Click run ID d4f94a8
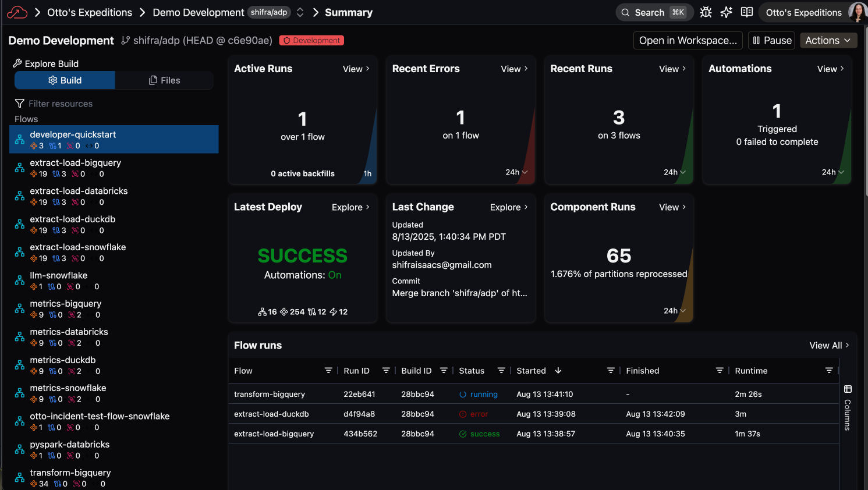This screenshot has height=490, width=868. (359, 414)
